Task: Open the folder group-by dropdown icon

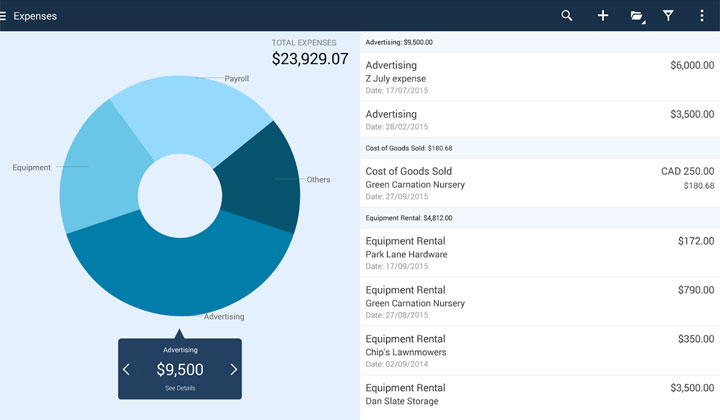Action: (x=637, y=17)
